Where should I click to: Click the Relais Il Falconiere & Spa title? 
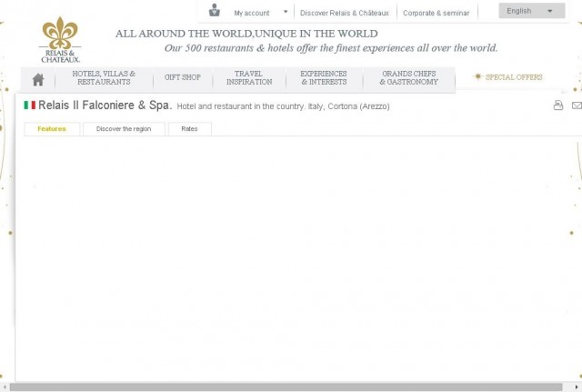click(105, 106)
